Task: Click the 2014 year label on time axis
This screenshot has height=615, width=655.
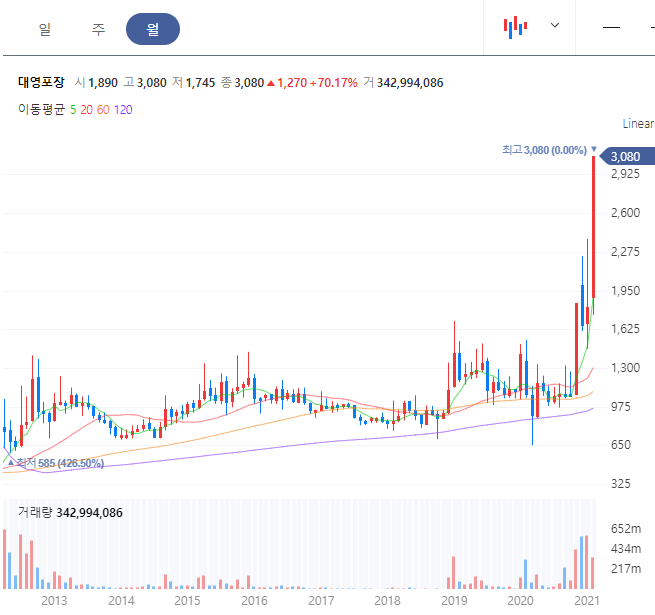Action: [x=121, y=601]
